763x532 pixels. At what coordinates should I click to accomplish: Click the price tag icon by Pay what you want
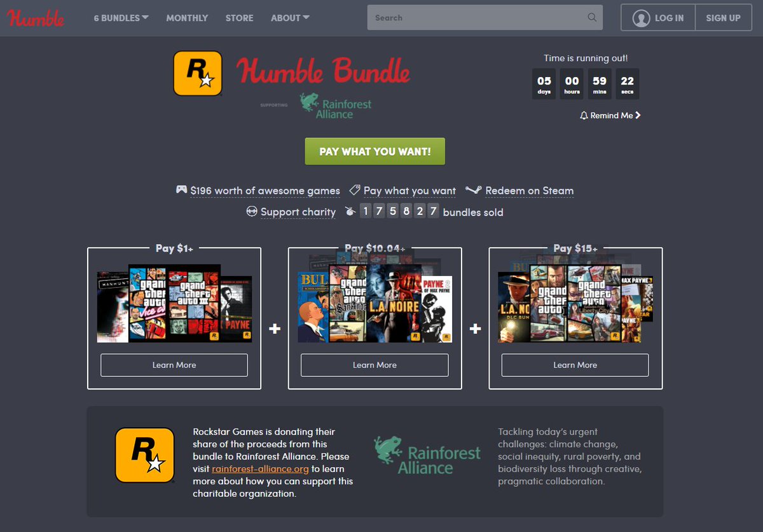click(355, 190)
